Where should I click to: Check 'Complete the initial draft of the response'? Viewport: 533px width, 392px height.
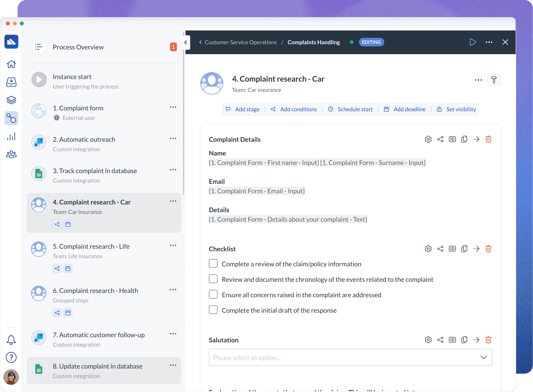[x=213, y=310]
